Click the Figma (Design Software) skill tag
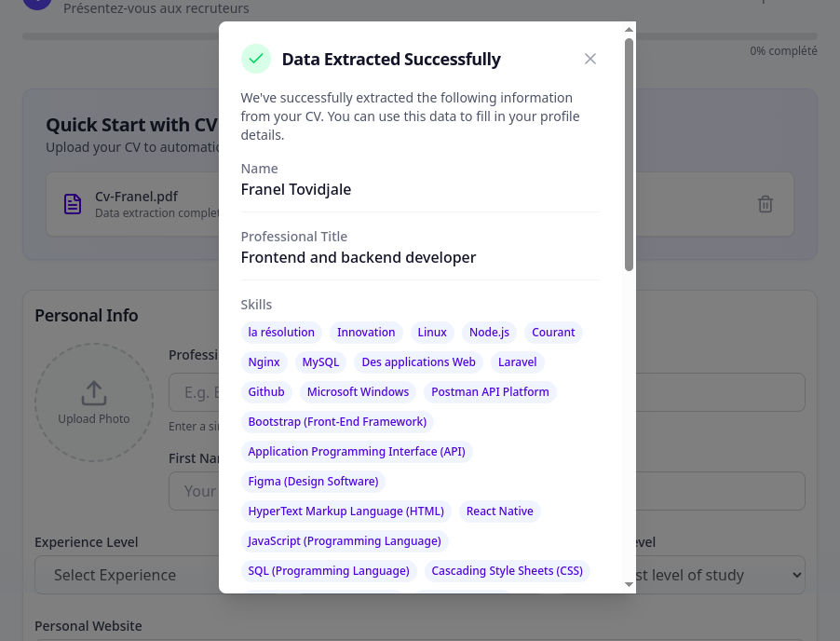 click(313, 482)
